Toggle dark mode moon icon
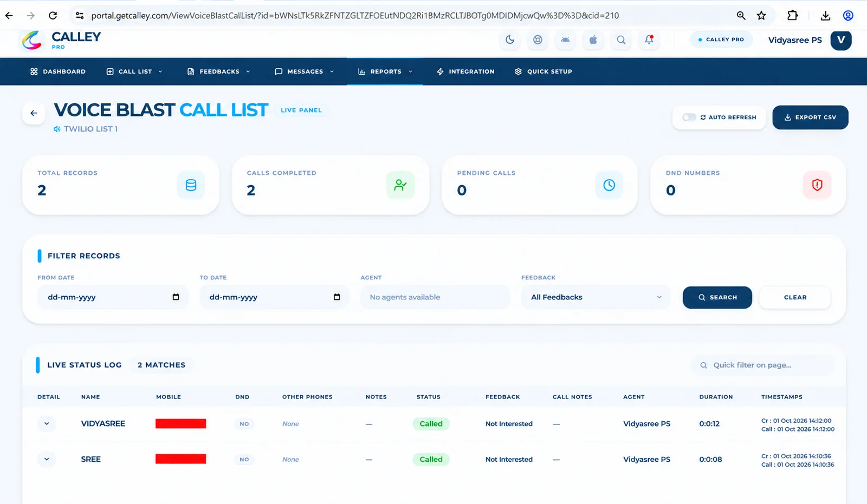 point(510,40)
